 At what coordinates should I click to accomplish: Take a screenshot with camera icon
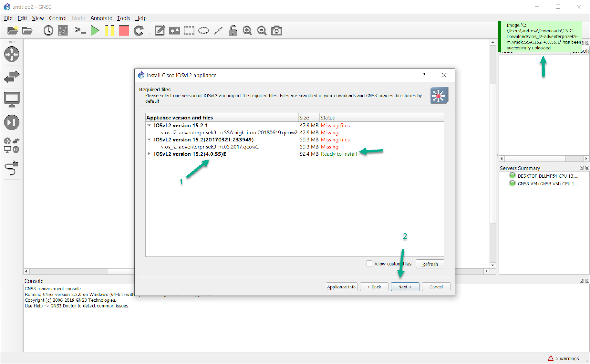[277, 31]
